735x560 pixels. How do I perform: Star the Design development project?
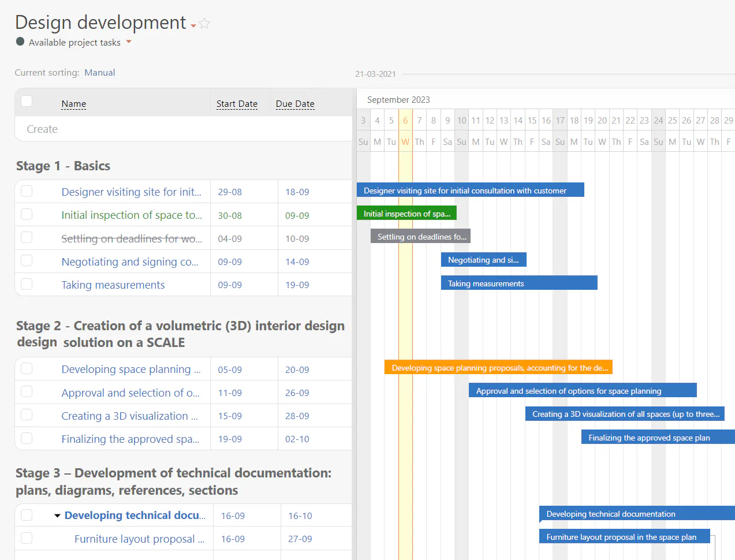pyautogui.click(x=204, y=24)
